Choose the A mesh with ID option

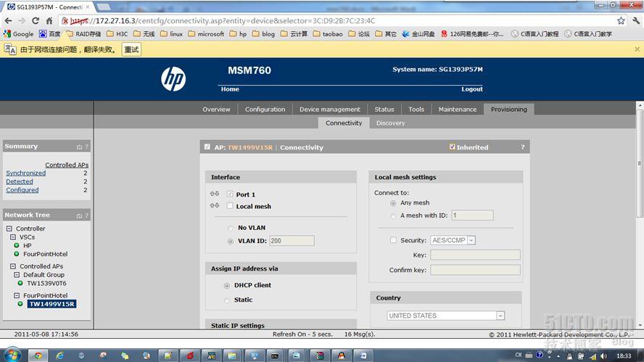tap(393, 215)
